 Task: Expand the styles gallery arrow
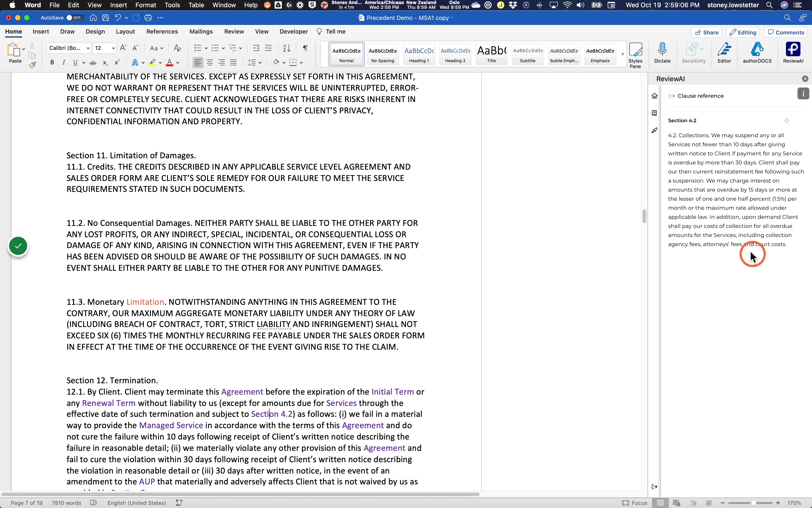[x=622, y=54]
